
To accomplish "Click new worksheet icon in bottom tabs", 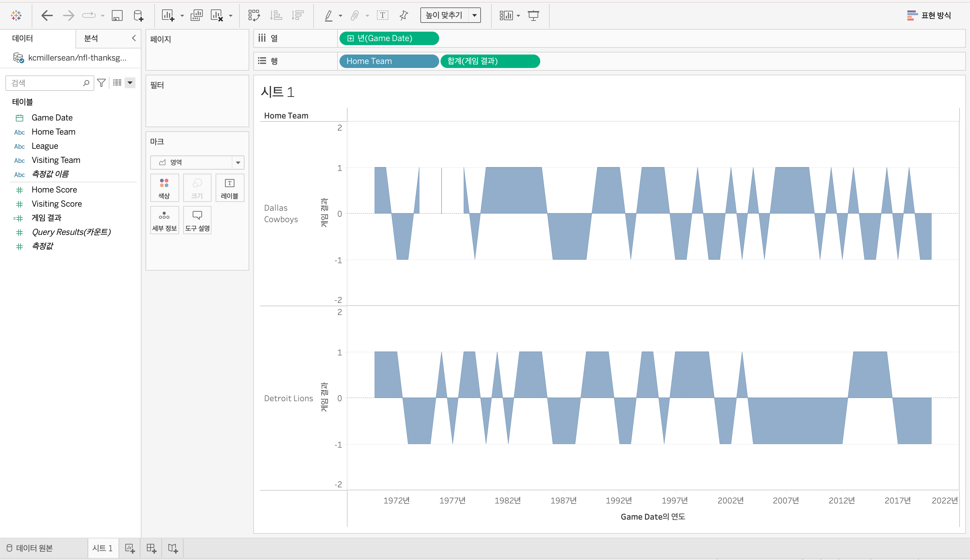I will click(130, 548).
